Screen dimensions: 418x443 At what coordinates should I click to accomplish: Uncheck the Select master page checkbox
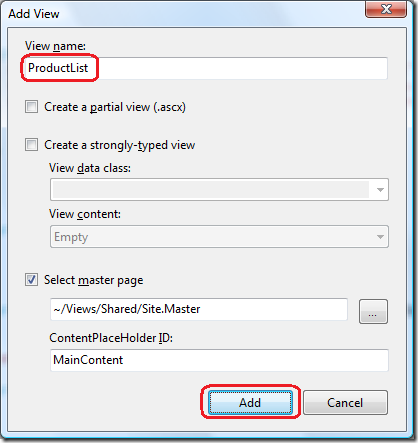(31, 280)
